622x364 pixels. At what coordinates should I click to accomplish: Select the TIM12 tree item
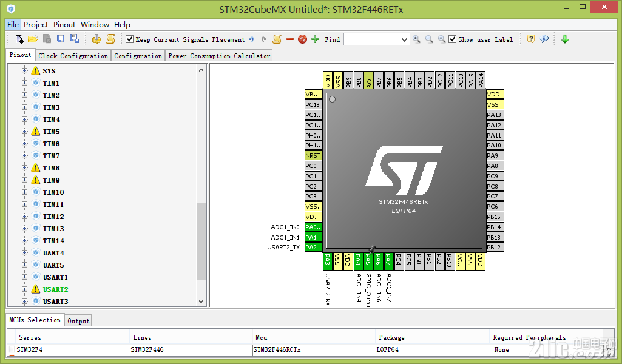point(53,217)
